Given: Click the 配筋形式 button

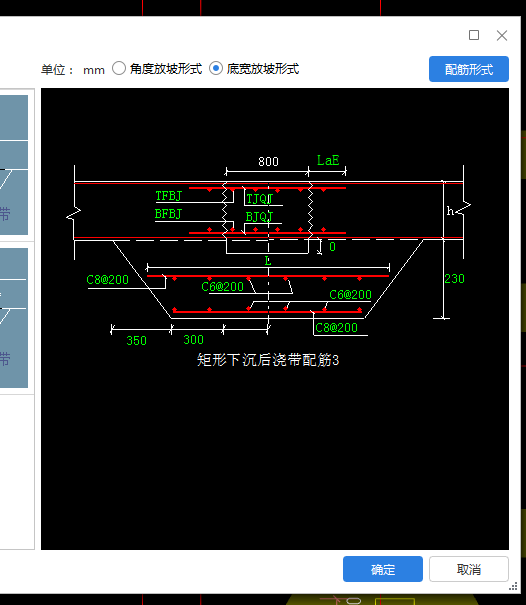Looking at the screenshot, I should coord(468,69).
